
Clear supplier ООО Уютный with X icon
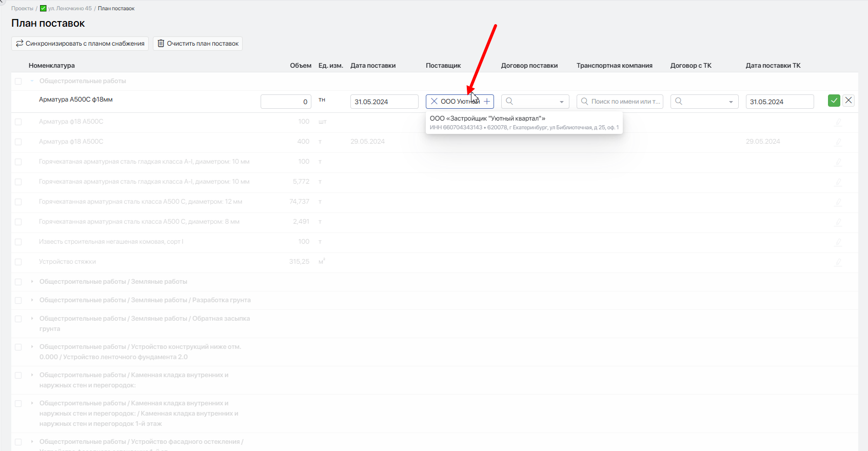pyautogui.click(x=434, y=102)
